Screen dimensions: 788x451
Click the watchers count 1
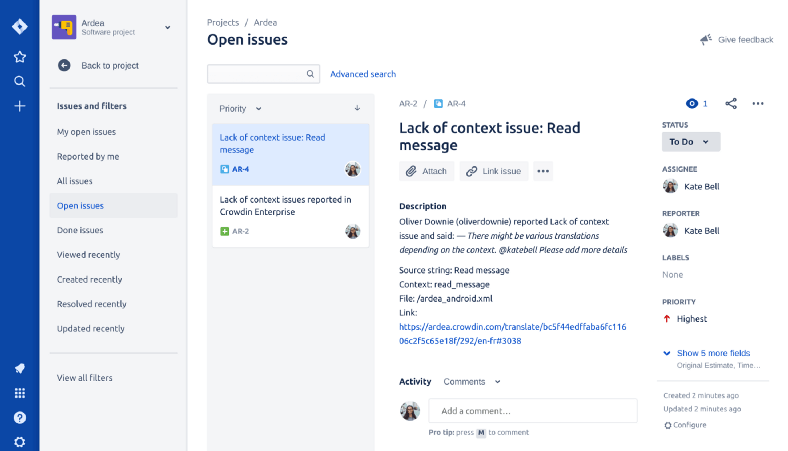[705, 104]
